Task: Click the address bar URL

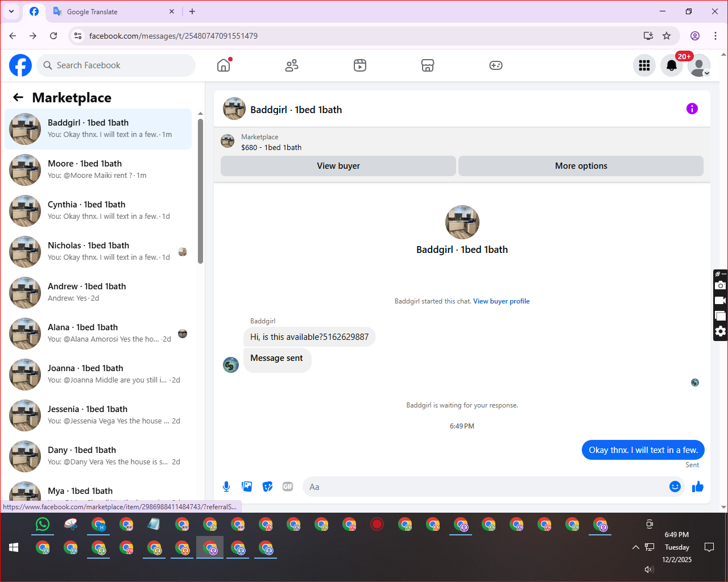Action: [x=173, y=36]
